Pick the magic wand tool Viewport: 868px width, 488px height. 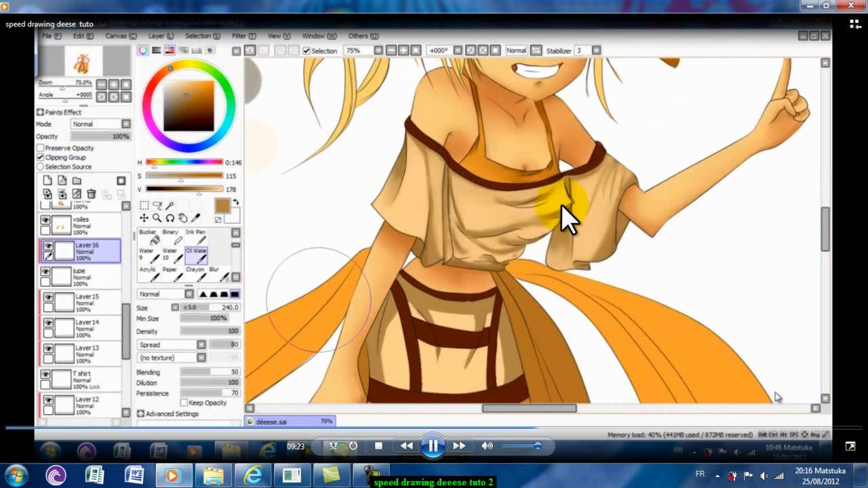170,205
